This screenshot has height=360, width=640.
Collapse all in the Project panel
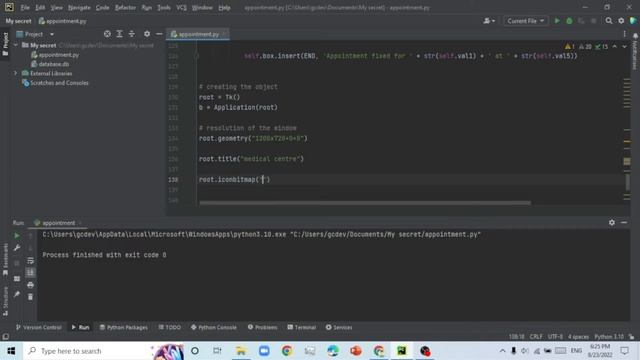pos(131,34)
